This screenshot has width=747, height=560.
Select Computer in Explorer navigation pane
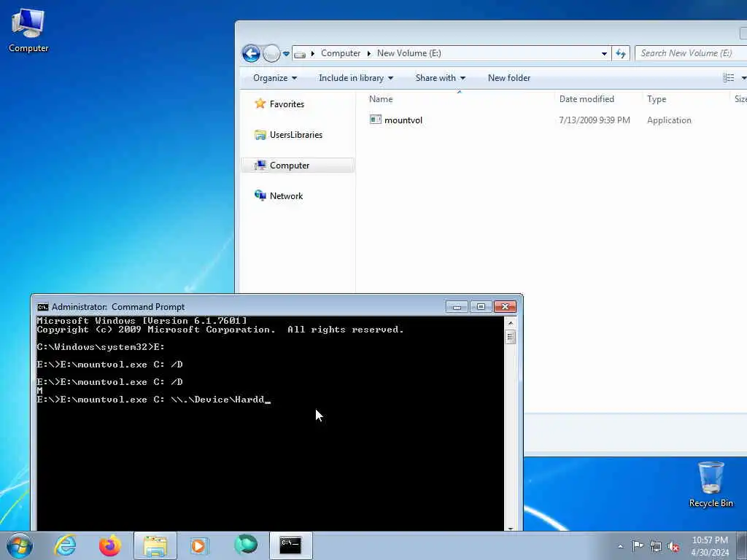(x=298, y=166)
